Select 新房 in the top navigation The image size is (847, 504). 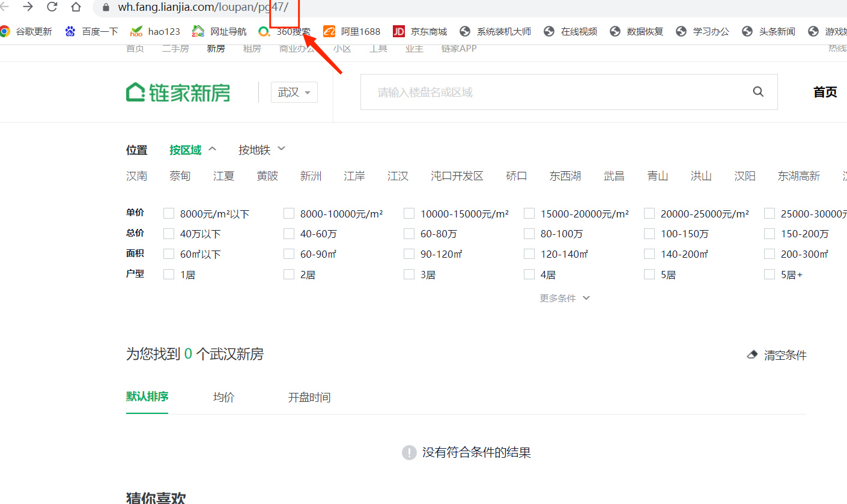216,49
